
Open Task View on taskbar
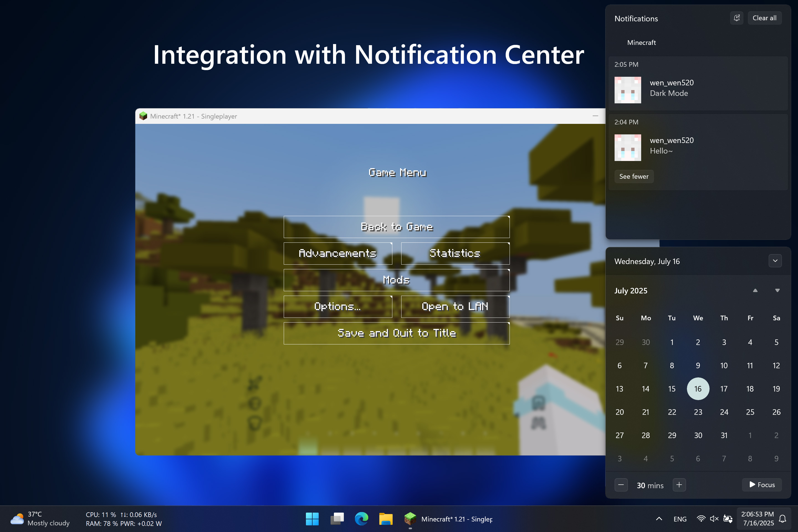click(337, 519)
